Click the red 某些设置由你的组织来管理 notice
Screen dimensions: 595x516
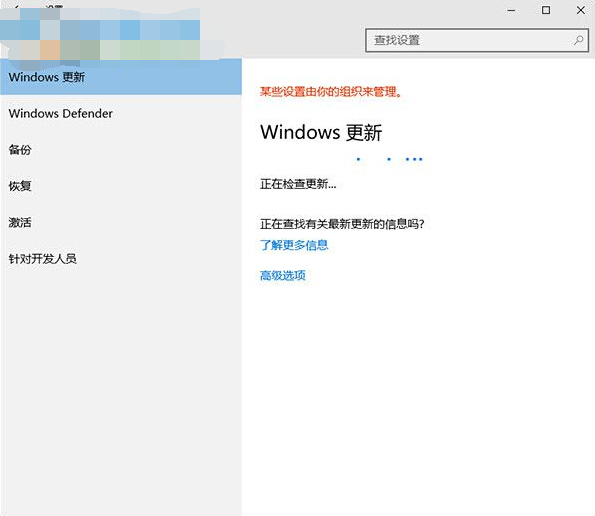click(x=331, y=91)
